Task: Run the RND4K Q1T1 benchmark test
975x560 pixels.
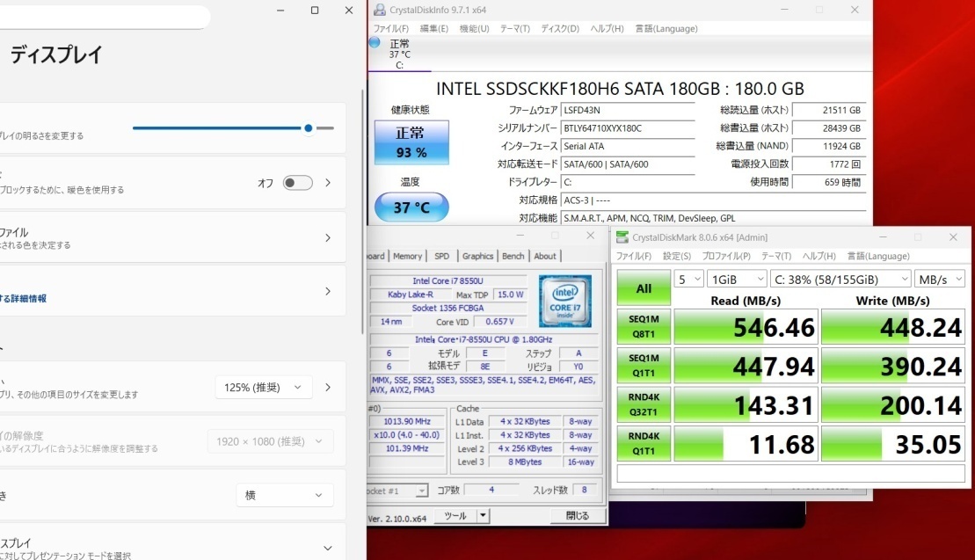Action: 644,444
